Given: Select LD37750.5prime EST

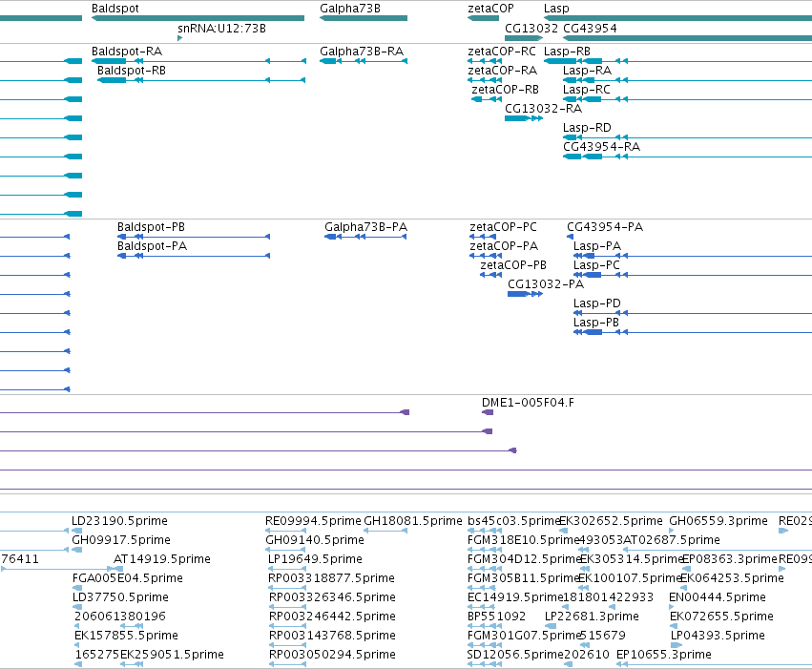Looking at the screenshot, I should click(77, 607).
